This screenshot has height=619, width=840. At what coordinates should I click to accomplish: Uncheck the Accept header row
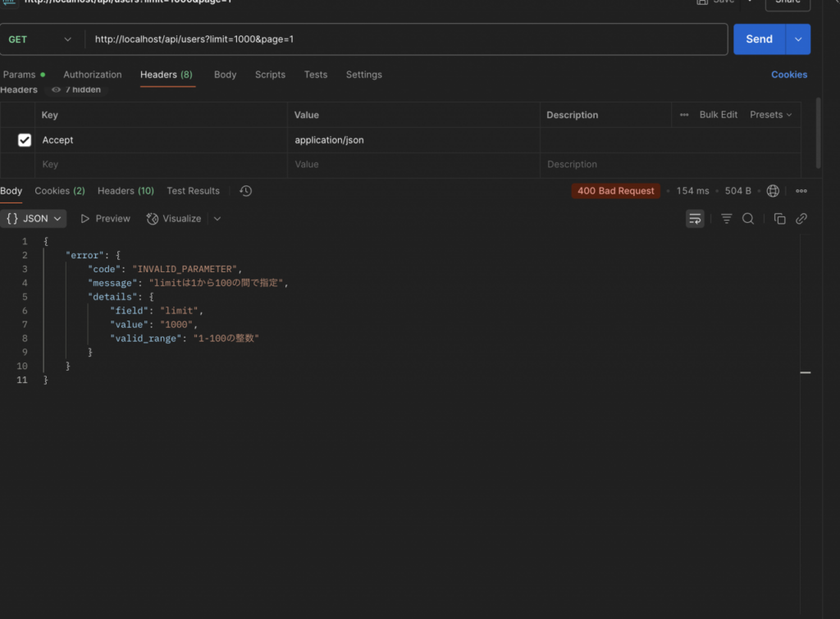(23, 139)
